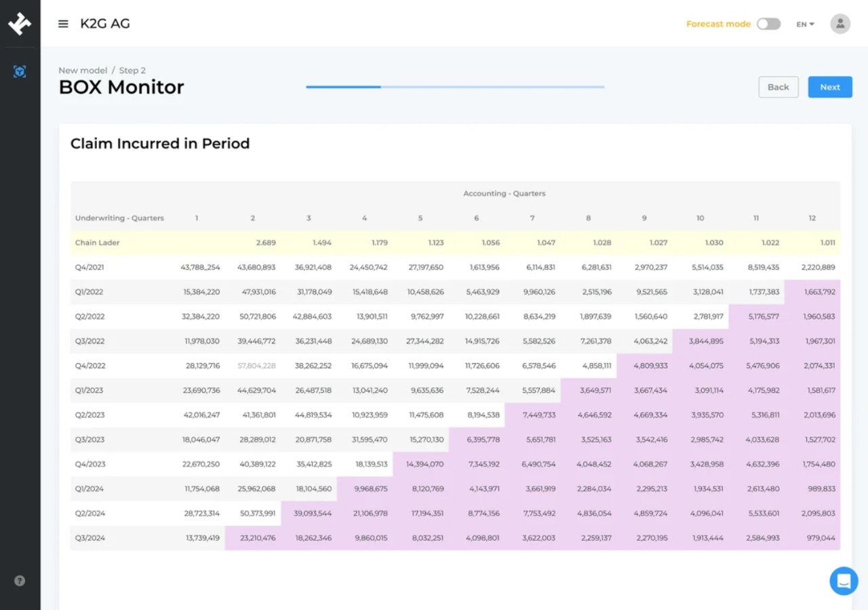The width and height of the screenshot is (868, 610).
Task: Click the Chain Lader row label
Action: pos(97,243)
